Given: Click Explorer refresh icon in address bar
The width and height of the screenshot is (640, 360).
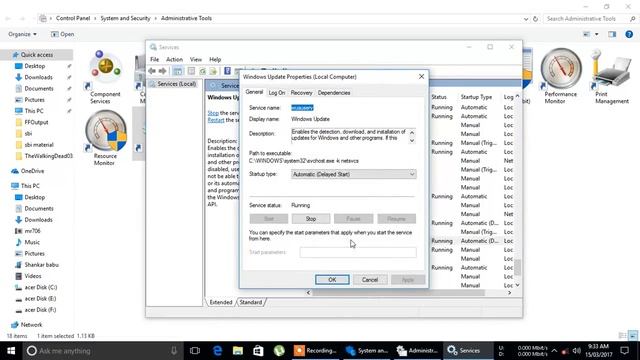Looking at the screenshot, I should [536, 19].
